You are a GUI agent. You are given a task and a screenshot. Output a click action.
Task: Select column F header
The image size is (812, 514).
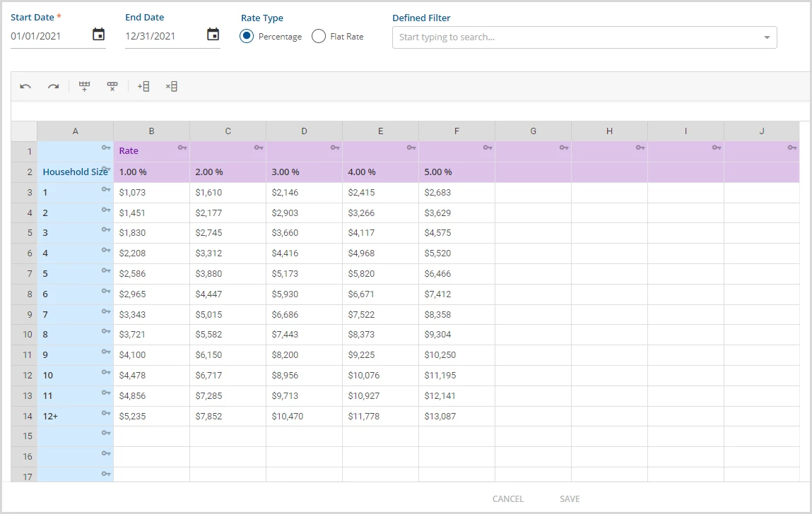(x=457, y=131)
